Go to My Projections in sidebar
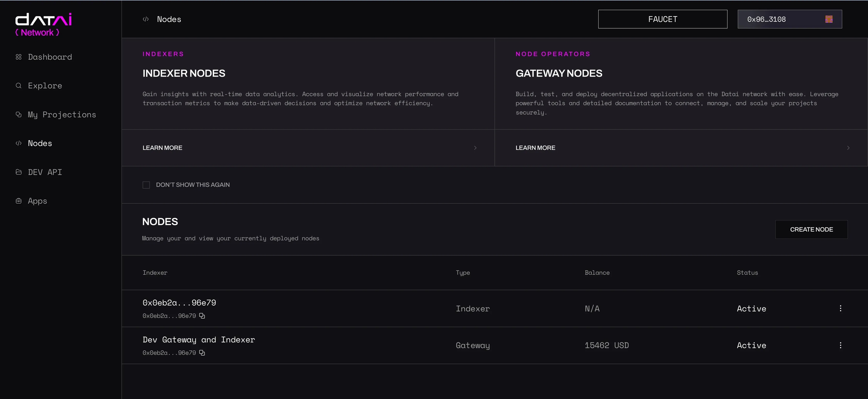 (x=62, y=115)
